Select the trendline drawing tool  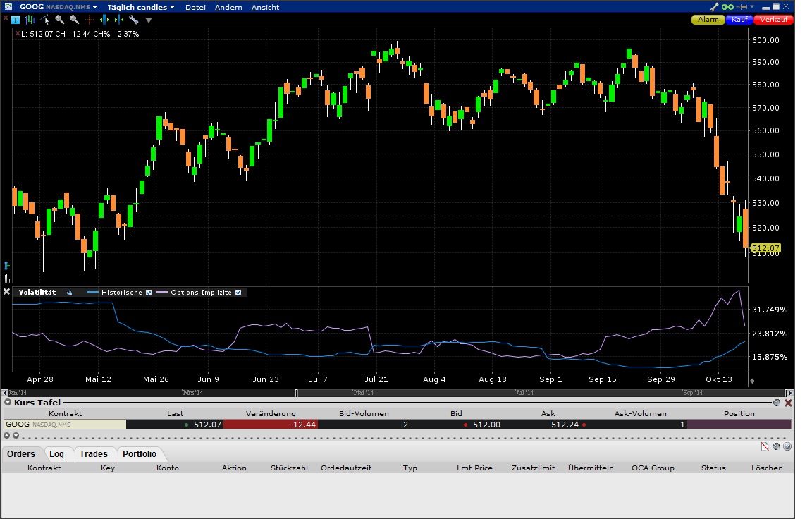(45, 20)
